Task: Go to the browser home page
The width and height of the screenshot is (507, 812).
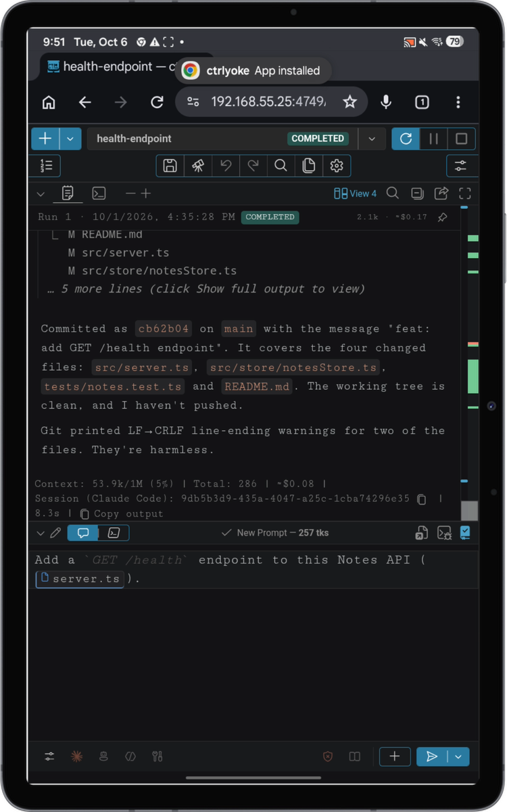Action: [x=49, y=102]
